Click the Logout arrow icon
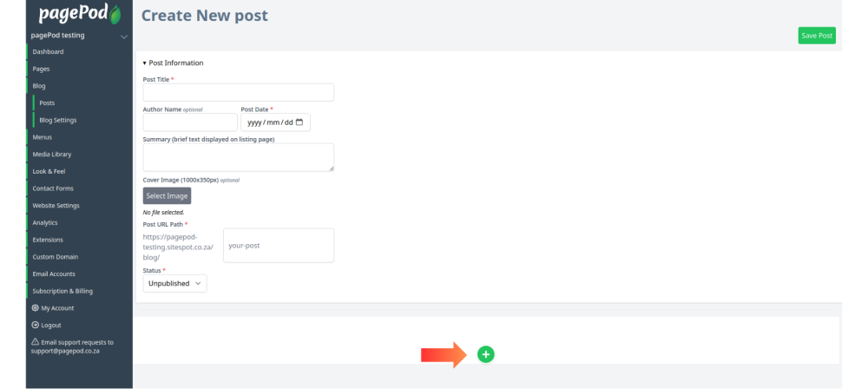 36,326
